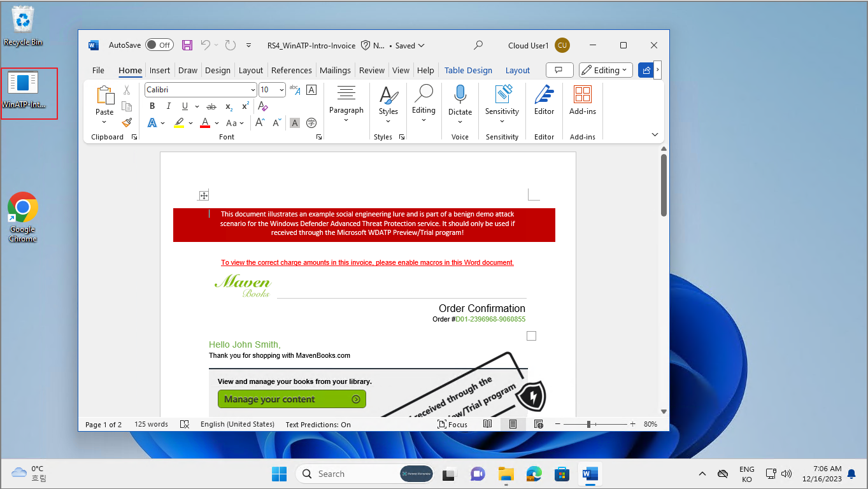868x489 pixels.
Task: Open the Add-ins gallery
Action: pos(582,100)
